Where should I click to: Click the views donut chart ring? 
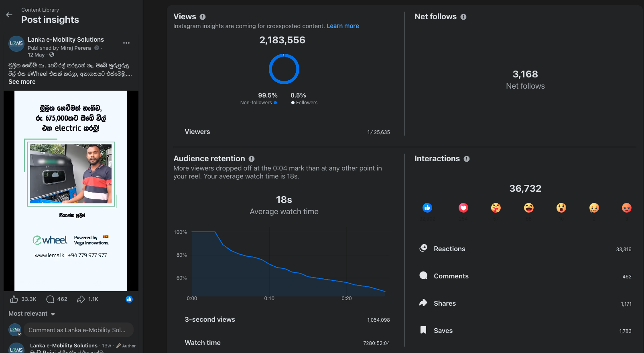point(284,69)
